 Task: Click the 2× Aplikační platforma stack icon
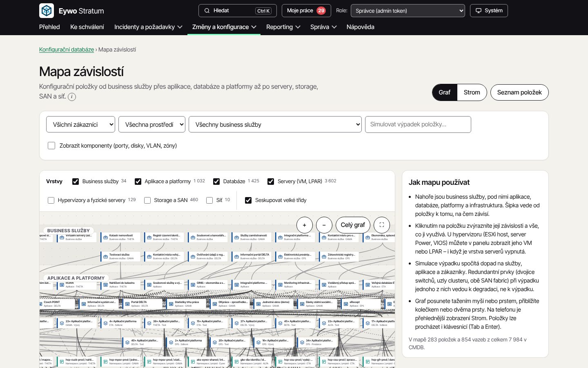(171, 342)
